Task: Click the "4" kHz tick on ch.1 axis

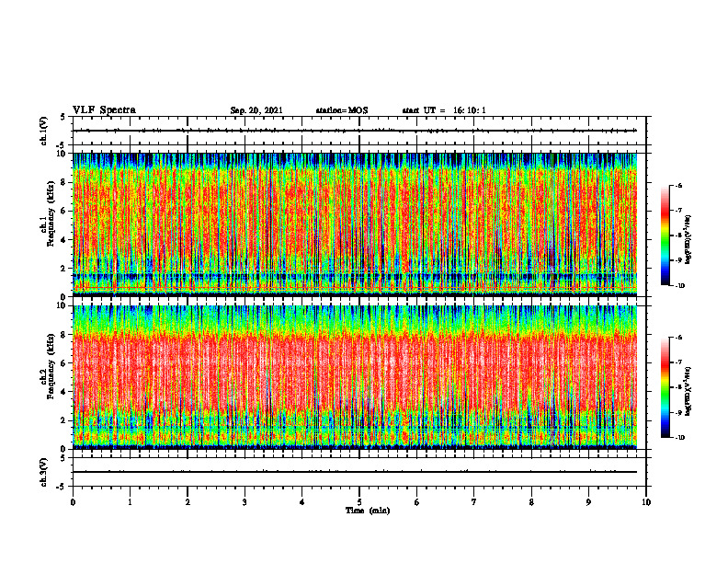Action: (64, 240)
